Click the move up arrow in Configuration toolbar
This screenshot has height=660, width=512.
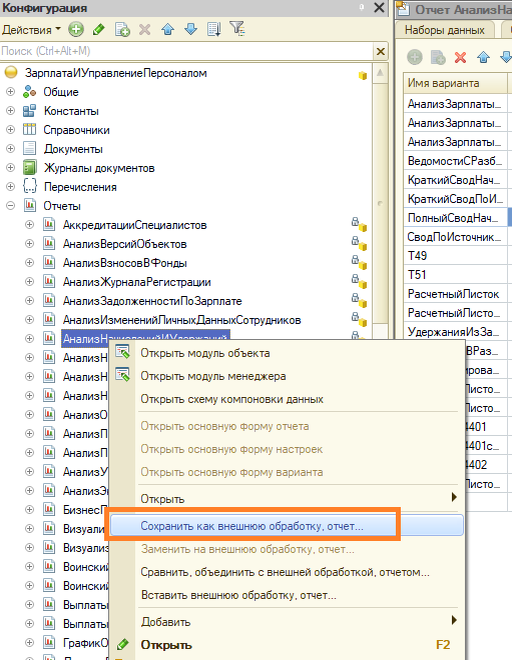click(x=168, y=29)
